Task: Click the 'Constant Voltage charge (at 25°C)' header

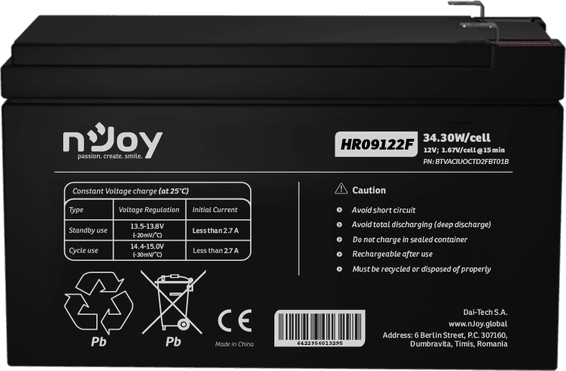Action: click(131, 191)
